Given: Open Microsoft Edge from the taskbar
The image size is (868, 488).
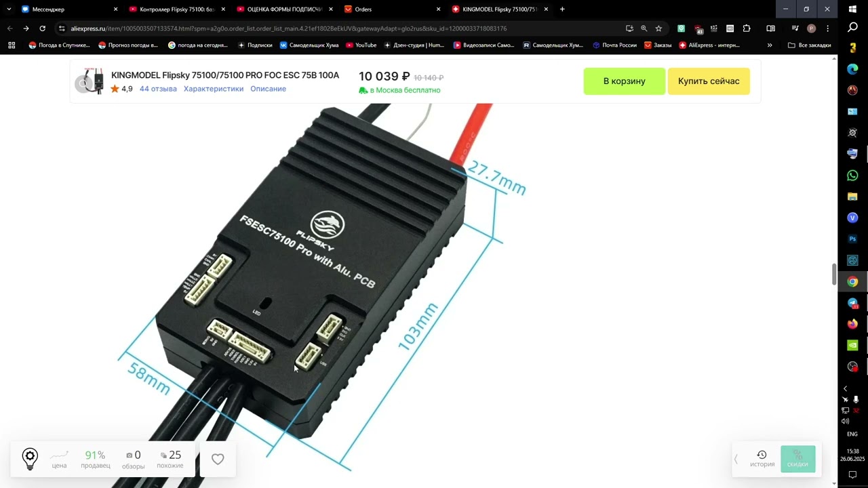Looking at the screenshot, I should coord(852,69).
